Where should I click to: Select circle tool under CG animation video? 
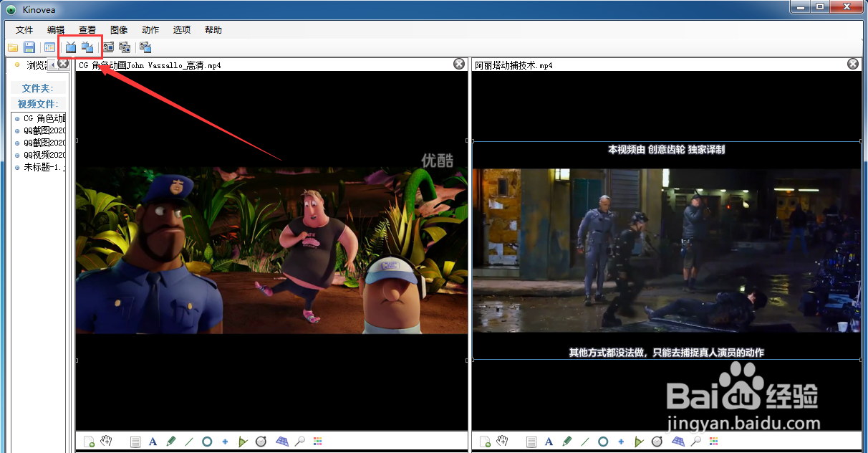pos(207,442)
